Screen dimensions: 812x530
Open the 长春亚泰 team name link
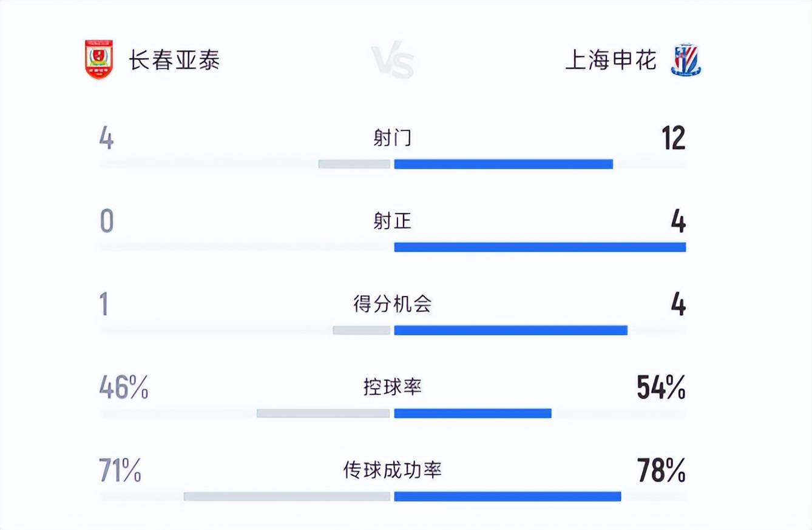pos(174,61)
